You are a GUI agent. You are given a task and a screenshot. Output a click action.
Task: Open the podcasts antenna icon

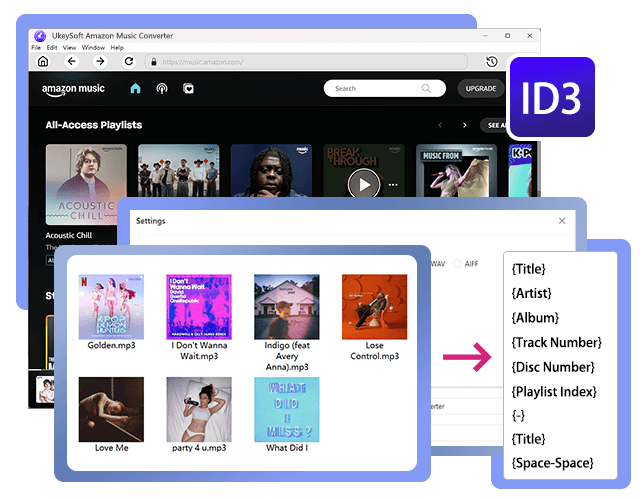pos(162,88)
